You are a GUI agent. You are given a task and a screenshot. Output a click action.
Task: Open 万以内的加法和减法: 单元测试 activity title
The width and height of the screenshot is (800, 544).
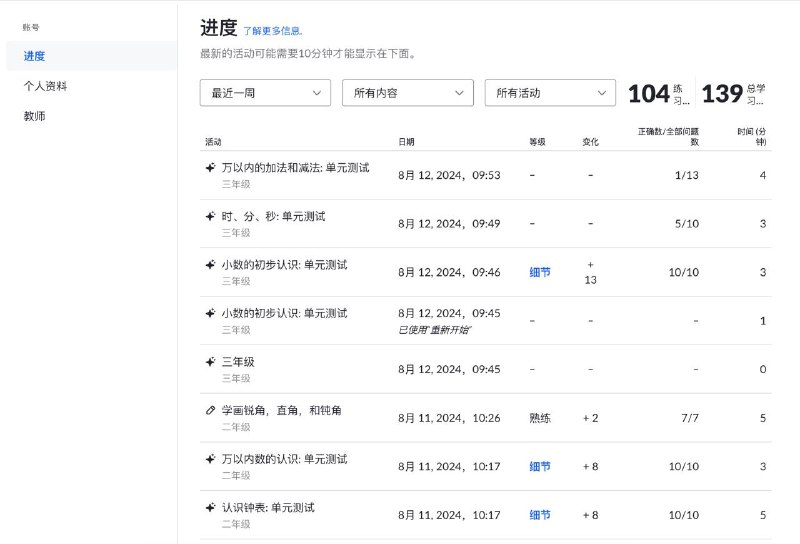[284, 168]
